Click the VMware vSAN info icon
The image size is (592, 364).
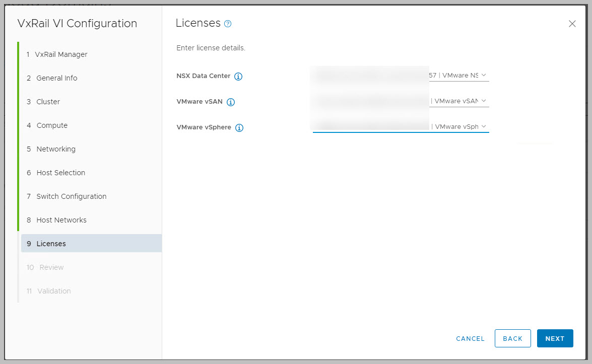(231, 102)
